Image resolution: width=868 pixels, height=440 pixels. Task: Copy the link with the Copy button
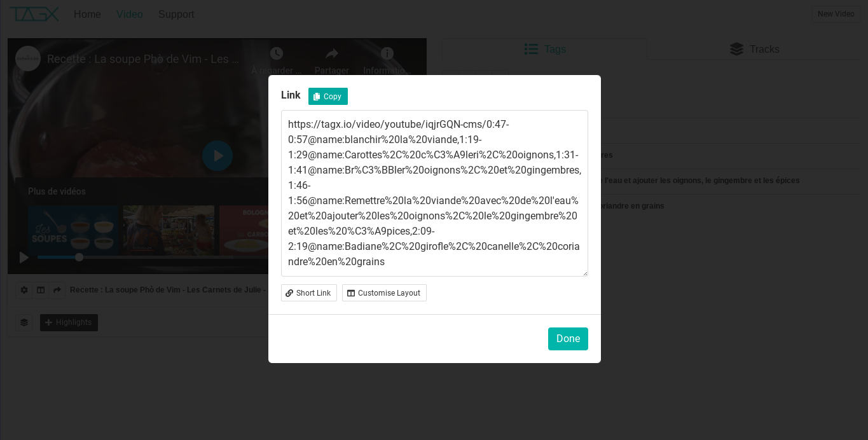[x=327, y=97]
